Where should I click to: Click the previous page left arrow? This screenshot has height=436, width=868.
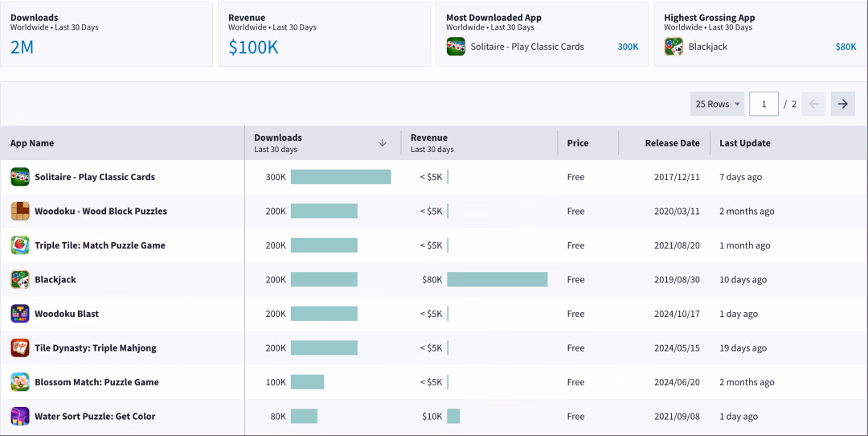pos(813,104)
